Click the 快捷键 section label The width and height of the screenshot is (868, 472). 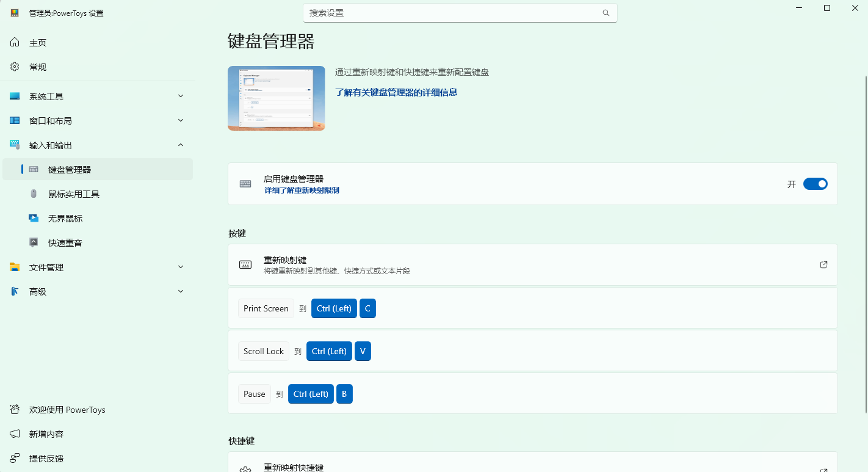pos(242,441)
